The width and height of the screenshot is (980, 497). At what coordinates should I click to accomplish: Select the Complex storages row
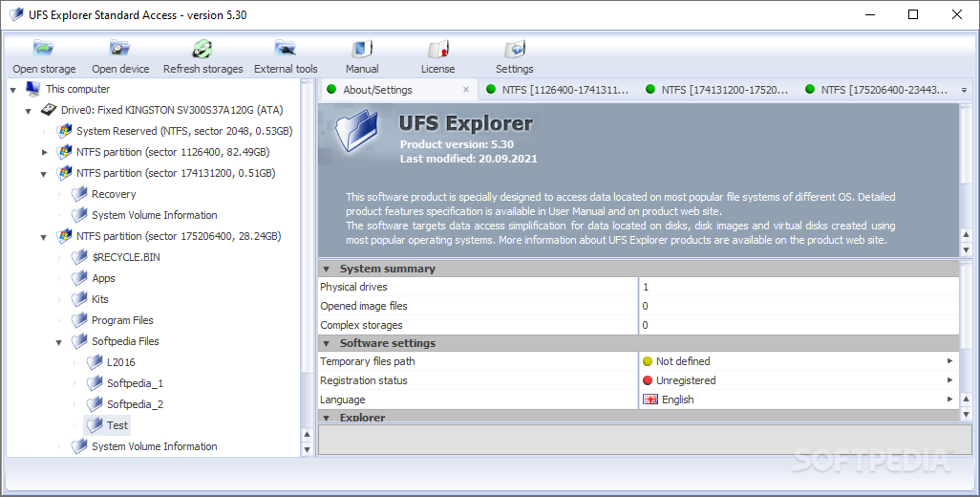(638, 325)
